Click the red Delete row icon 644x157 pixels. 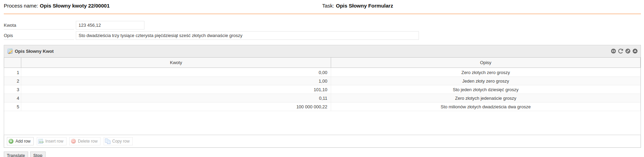pos(73,141)
